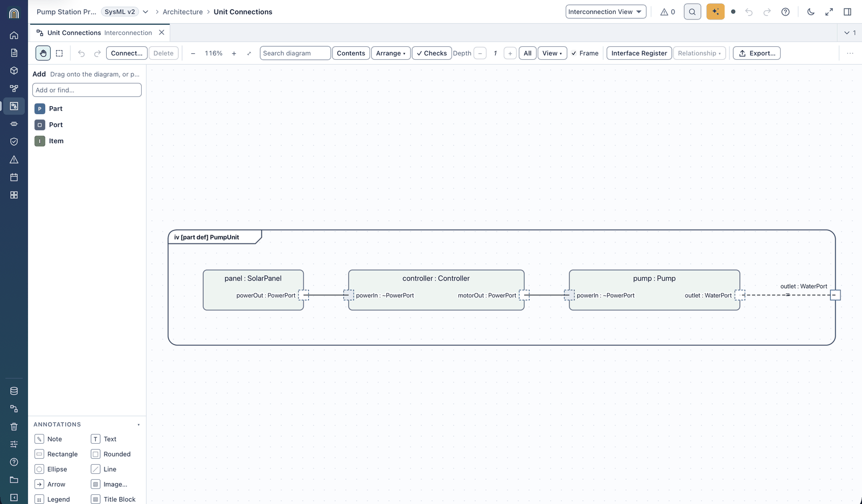Open the documents icon in sidebar
The image size is (862, 504).
coord(14,53)
